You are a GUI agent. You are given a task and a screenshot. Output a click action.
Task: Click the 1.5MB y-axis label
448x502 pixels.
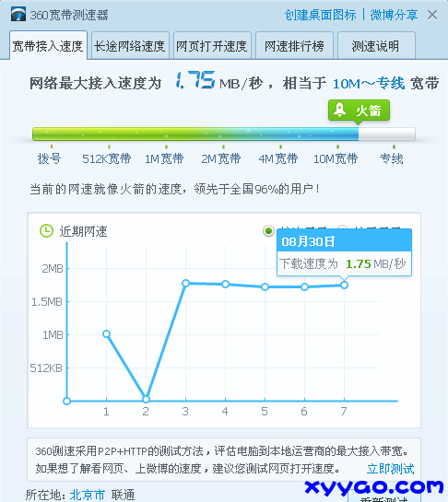click(x=47, y=301)
